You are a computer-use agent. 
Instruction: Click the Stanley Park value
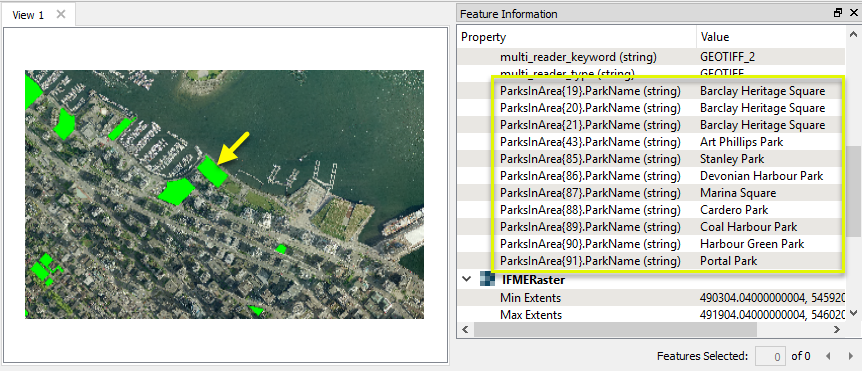732,159
